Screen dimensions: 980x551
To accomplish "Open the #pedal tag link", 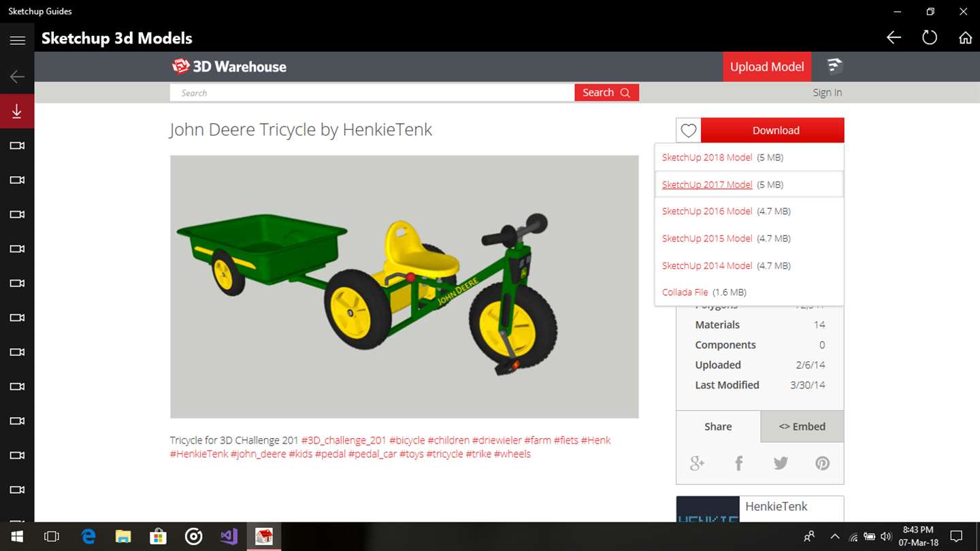I will 330,454.
